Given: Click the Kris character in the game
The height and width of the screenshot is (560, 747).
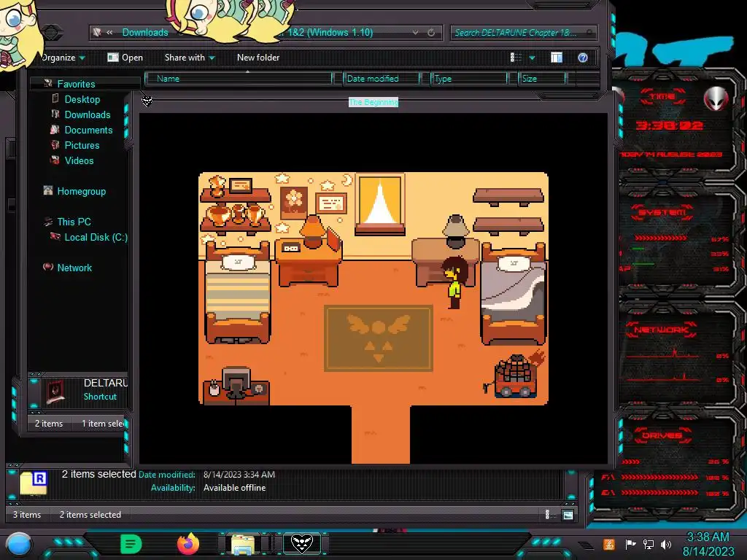Looking at the screenshot, I should (454, 282).
